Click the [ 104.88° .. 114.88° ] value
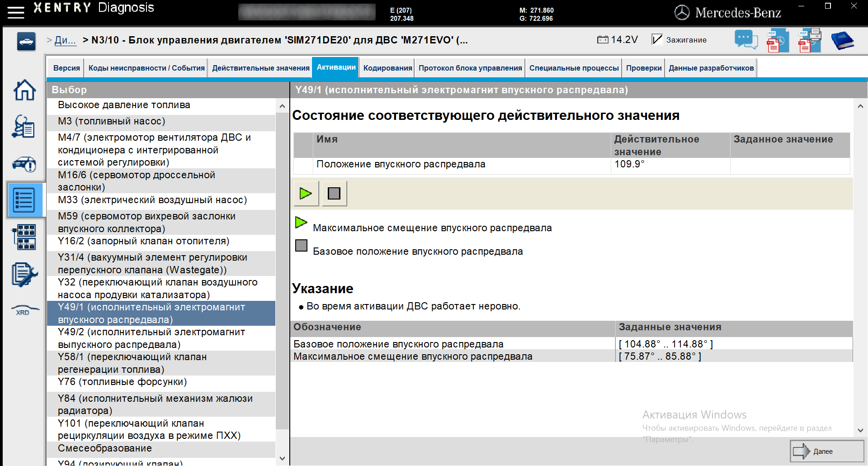 665,344
